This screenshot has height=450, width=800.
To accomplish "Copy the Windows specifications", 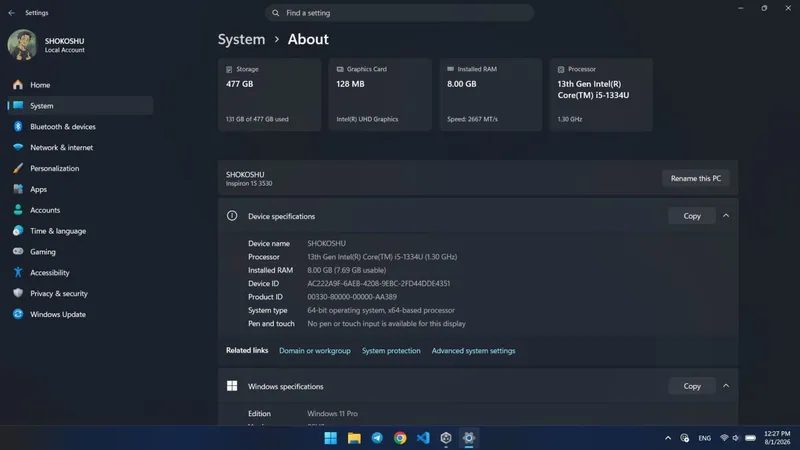I will coord(692,386).
